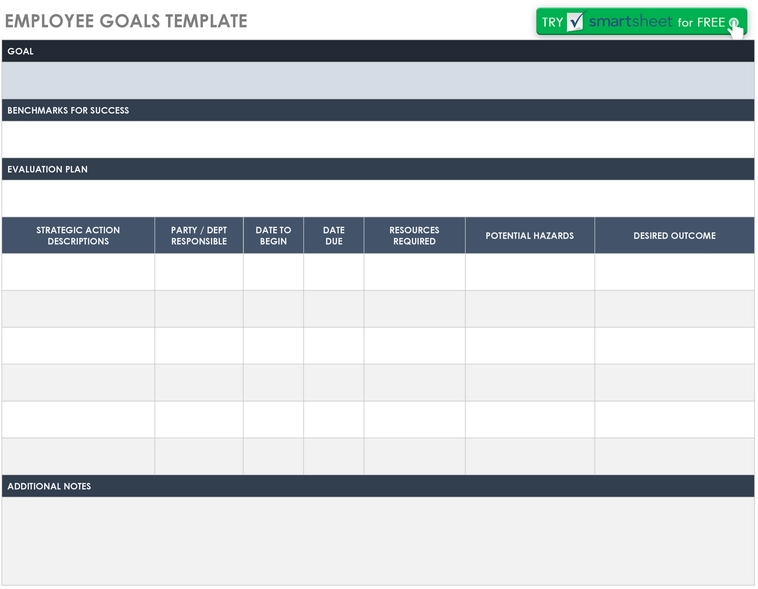Select the Party / Dept Responsible column header
This screenshot has width=758, height=589.
(199, 236)
